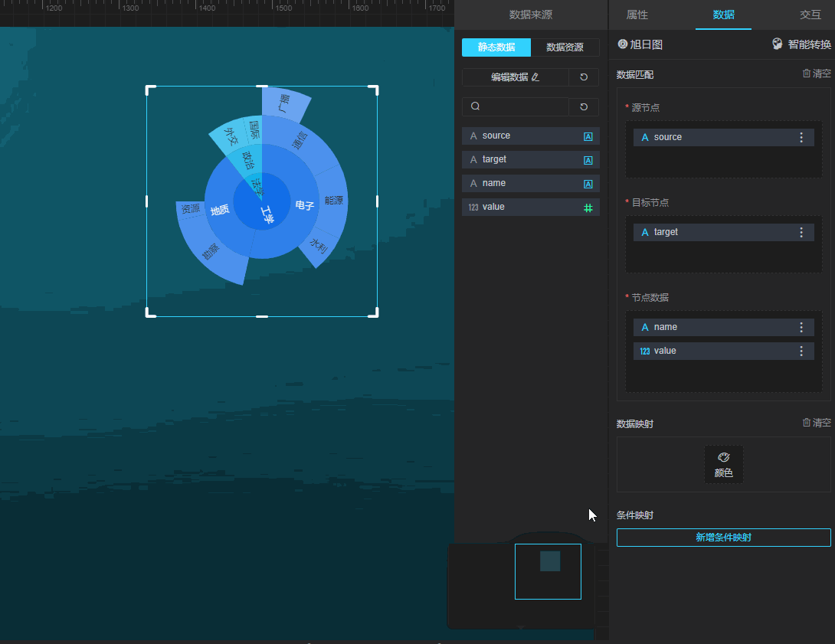Click the numeric hash icon on value row
The height and width of the screenshot is (644, 835).
pyautogui.click(x=588, y=208)
